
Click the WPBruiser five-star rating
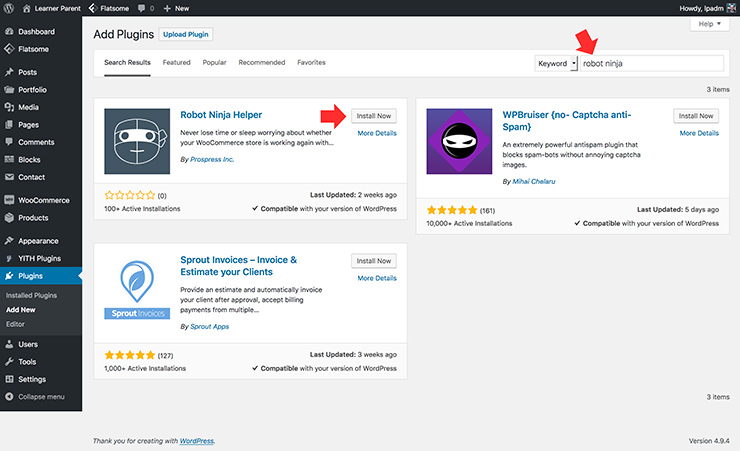452,210
